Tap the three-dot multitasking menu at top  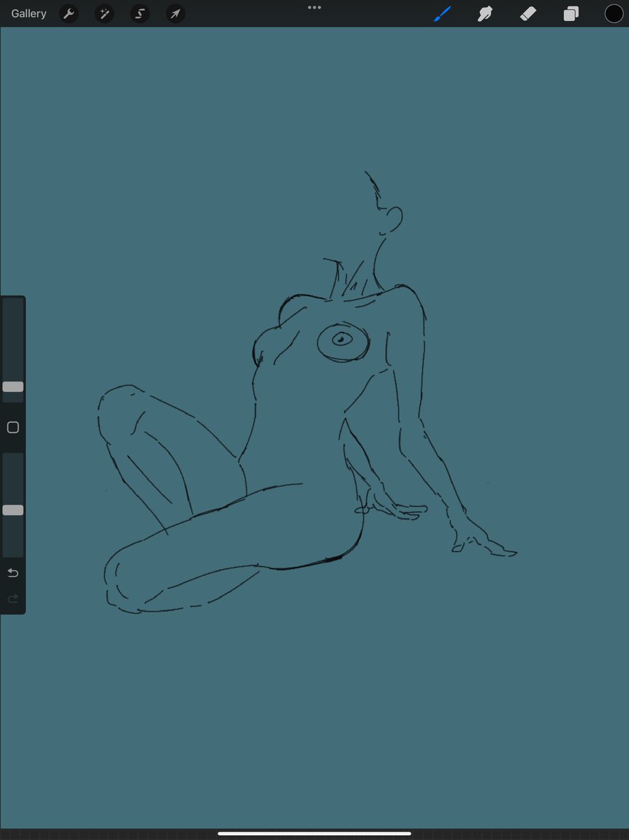pos(314,7)
